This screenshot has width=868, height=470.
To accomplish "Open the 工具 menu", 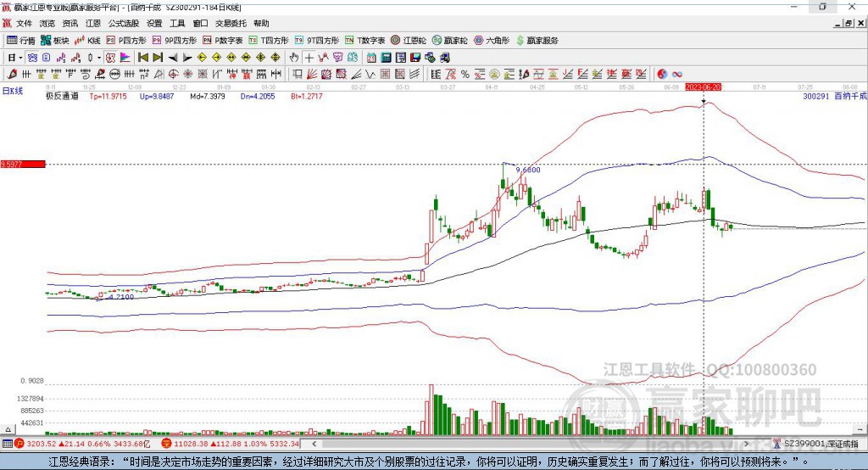I will point(177,23).
